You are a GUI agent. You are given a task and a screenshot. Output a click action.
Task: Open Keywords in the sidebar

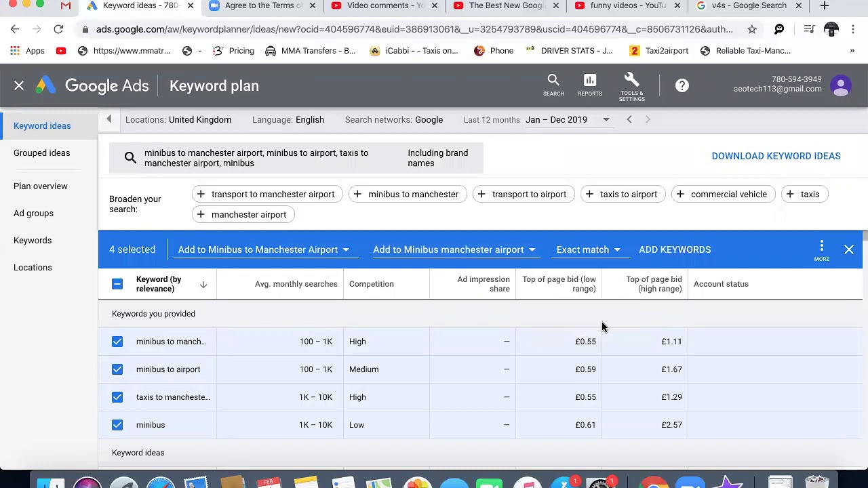[33, 240]
